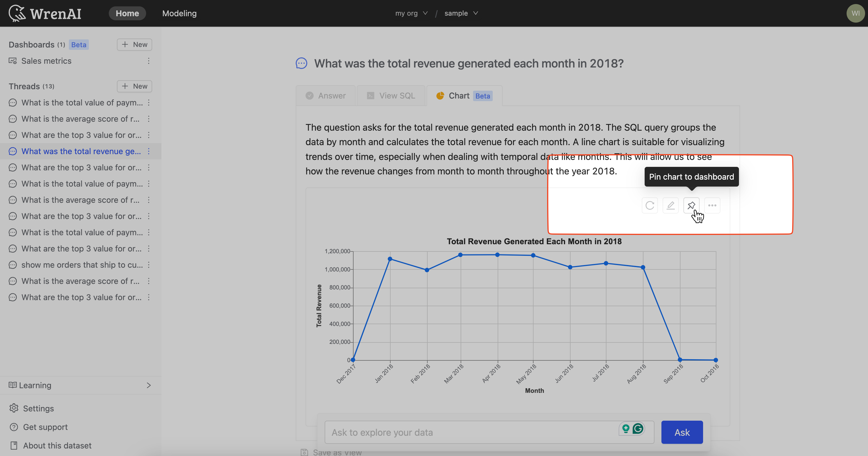Viewport: 868px width, 456px height.
Task: Toggle the Modeling navigation view
Action: [x=179, y=13]
